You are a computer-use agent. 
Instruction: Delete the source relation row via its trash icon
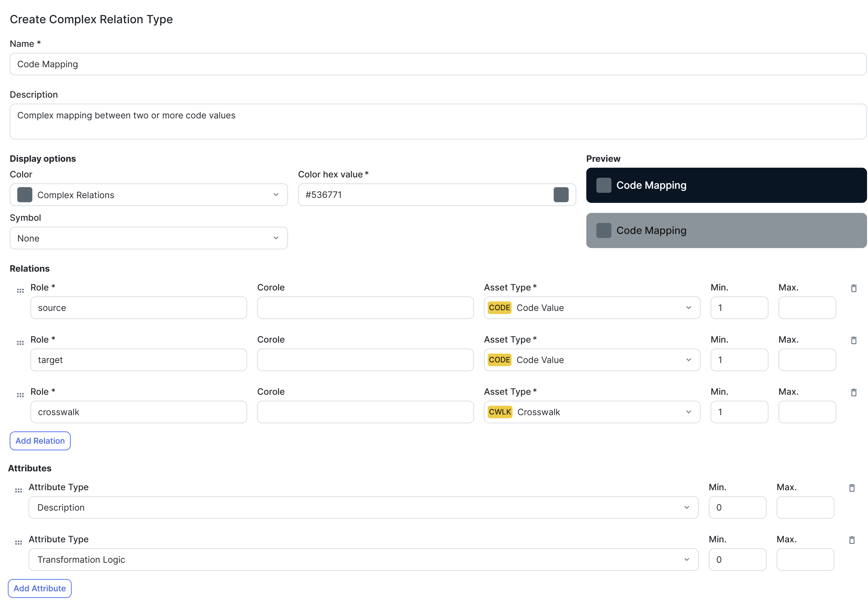[853, 288]
